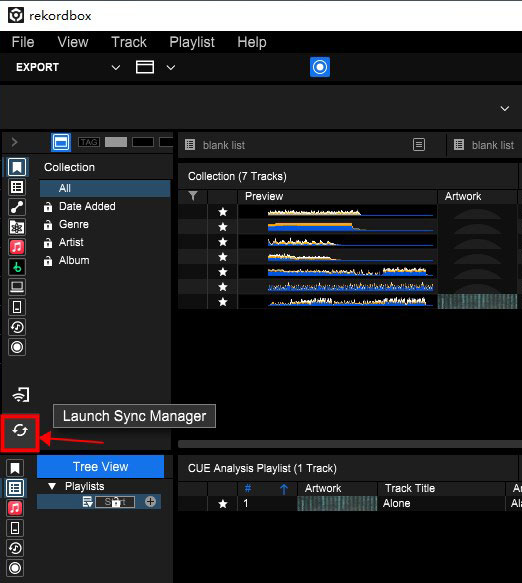
Task: Select the Playlists list icon in lower sidebar
Action: 15,488
